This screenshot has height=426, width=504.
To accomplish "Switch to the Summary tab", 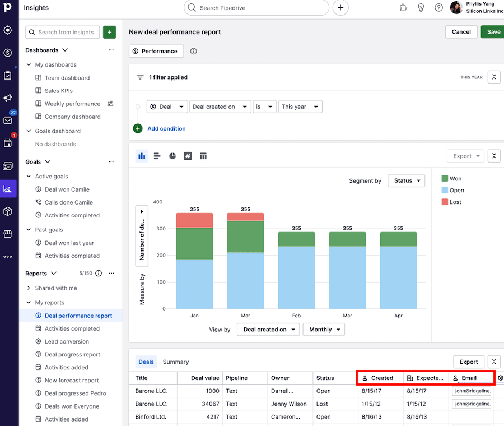I will click(175, 362).
